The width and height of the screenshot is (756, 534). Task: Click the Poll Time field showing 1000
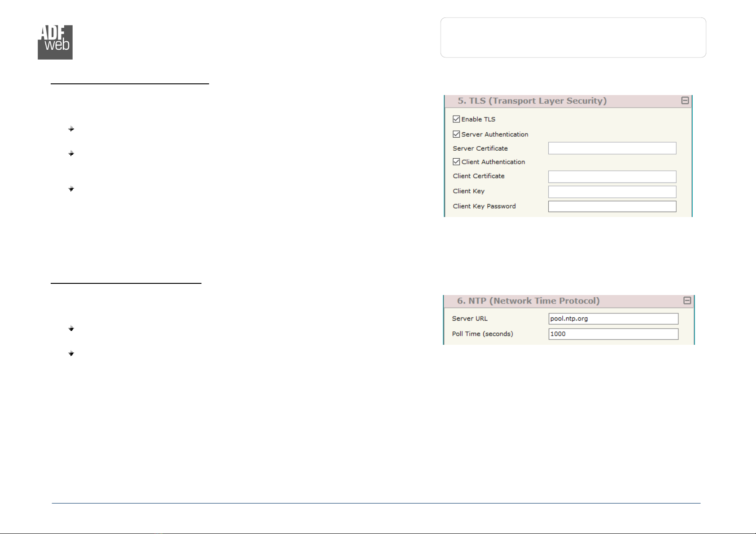pos(614,334)
